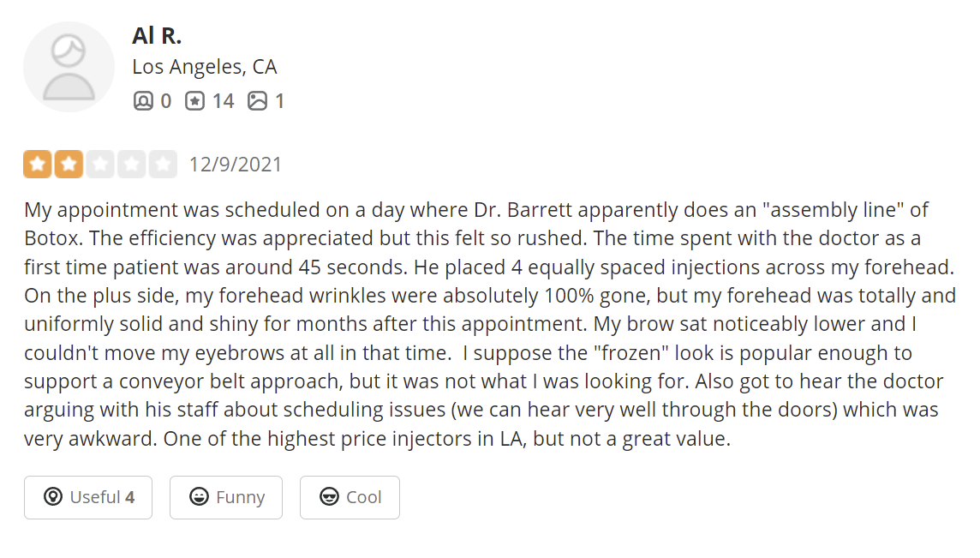Vote the review as Funny

[x=226, y=497]
